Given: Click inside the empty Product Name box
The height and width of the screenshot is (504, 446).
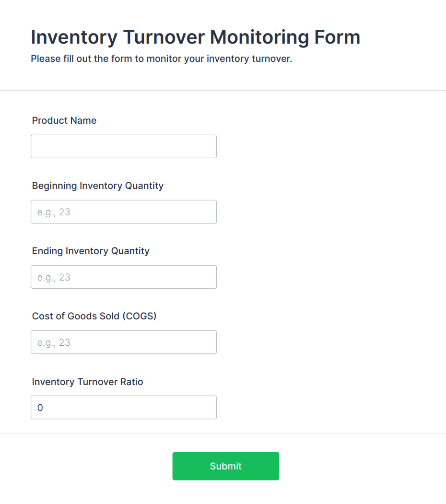Looking at the screenshot, I should point(124,146).
